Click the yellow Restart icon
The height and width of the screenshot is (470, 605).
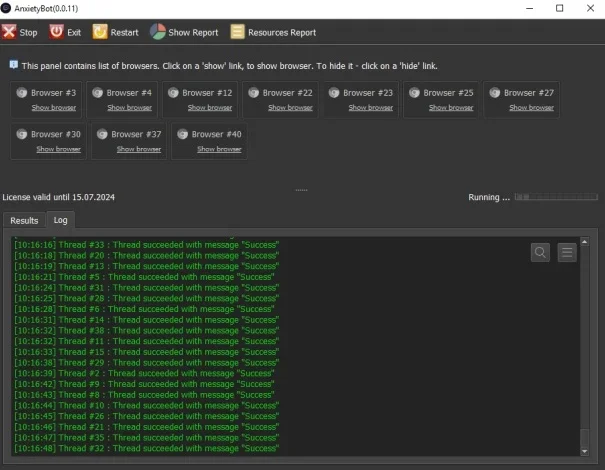100,32
